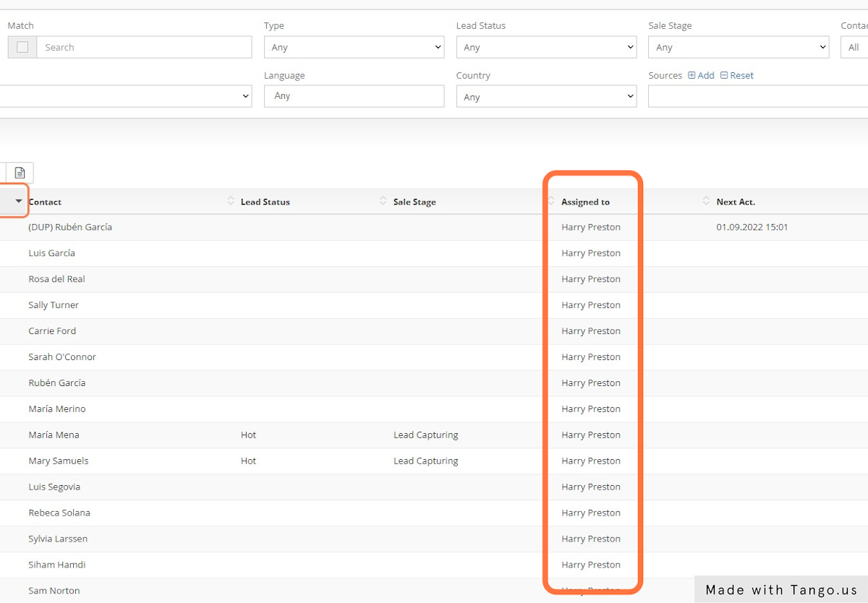
Task: Toggle the checkbox beside the Match search field
Action: point(22,47)
